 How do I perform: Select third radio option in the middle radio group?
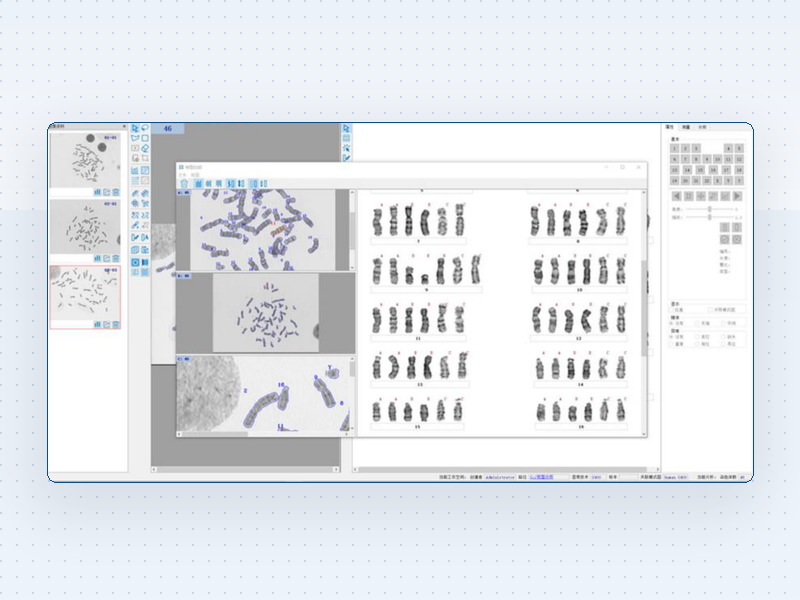[x=723, y=323]
